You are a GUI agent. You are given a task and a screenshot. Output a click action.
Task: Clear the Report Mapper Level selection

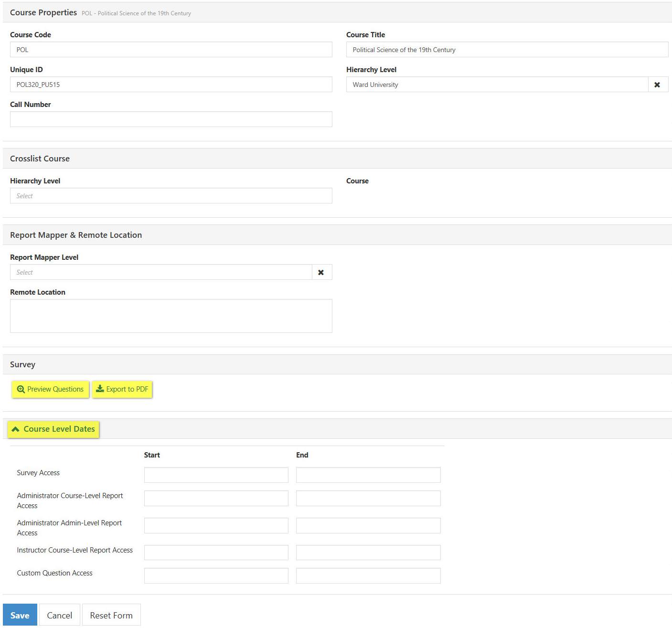click(x=321, y=272)
